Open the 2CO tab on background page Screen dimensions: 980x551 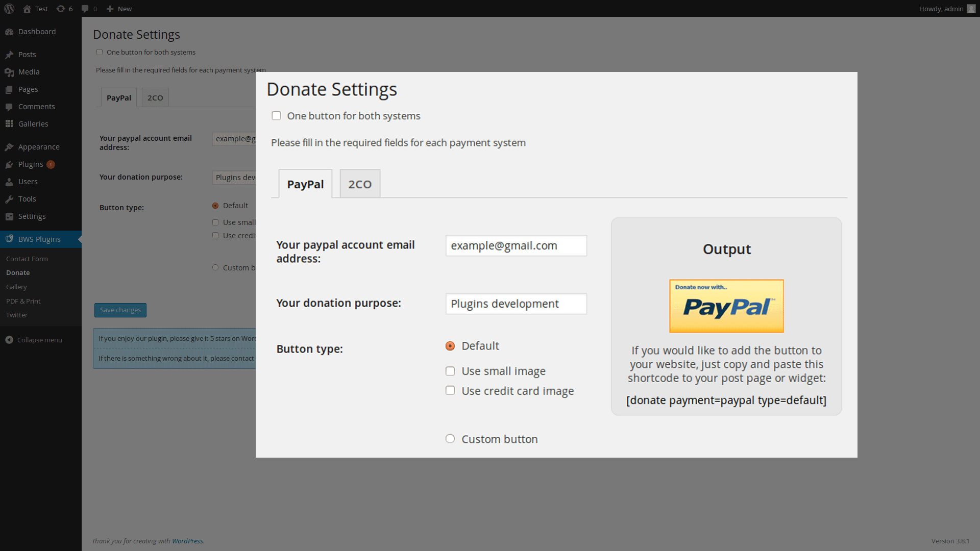155,97
